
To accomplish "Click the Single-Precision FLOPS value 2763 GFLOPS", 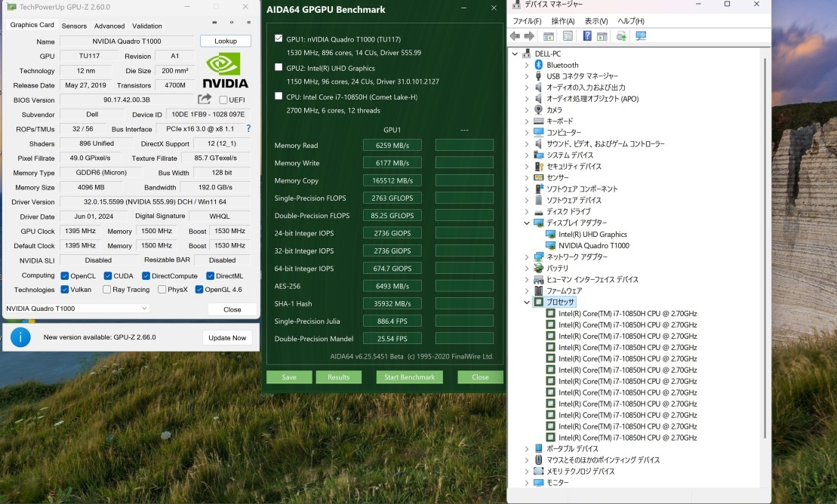I will point(392,198).
